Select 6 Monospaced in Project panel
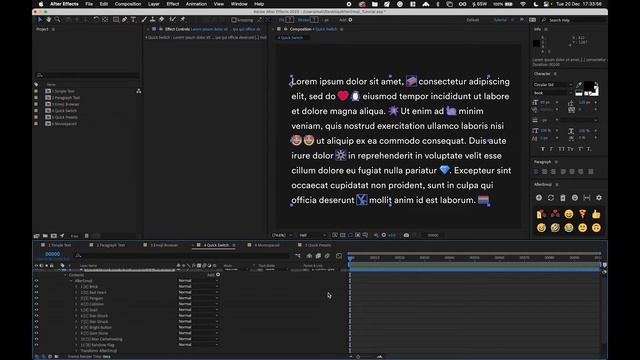The width and height of the screenshot is (640, 360). (x=64, y=124)
